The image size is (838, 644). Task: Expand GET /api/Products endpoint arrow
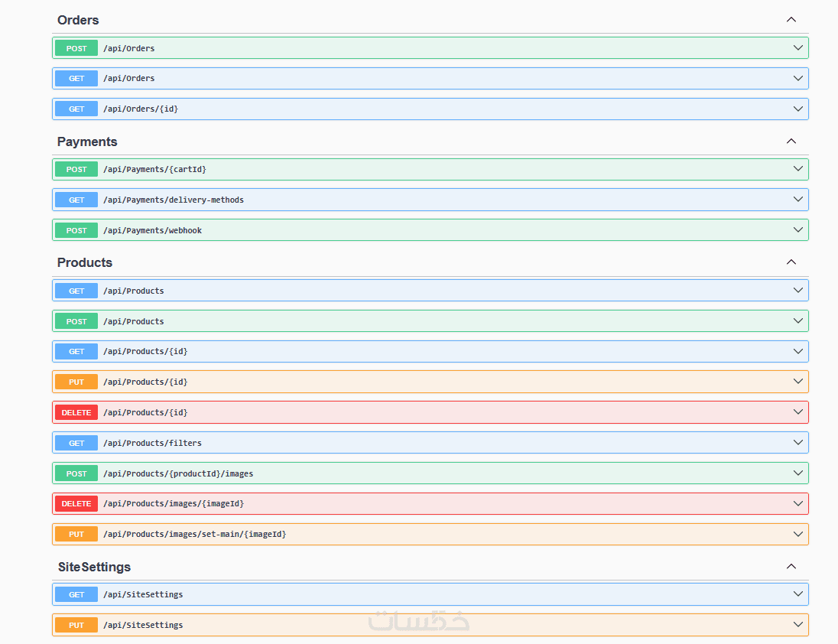tap(798, 290)
